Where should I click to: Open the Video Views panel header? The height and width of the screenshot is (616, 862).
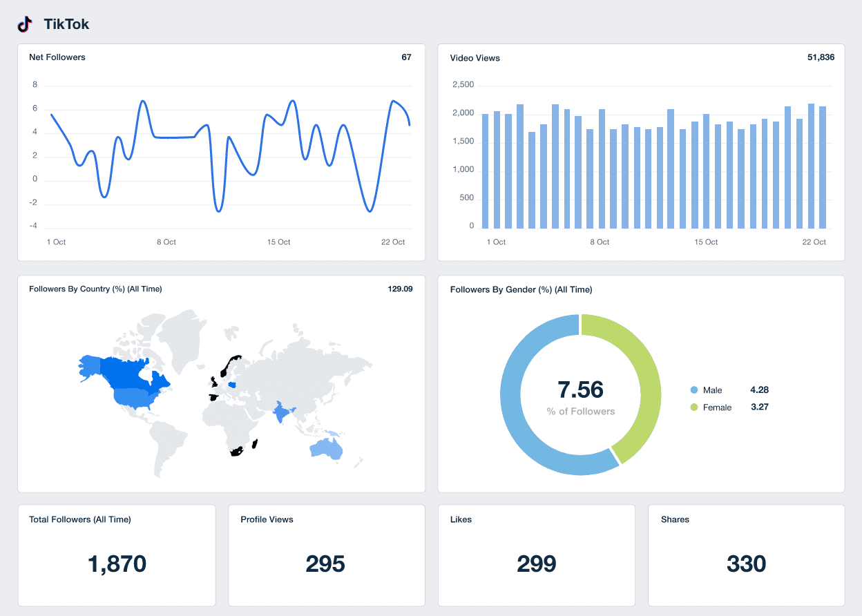[475, 58]
